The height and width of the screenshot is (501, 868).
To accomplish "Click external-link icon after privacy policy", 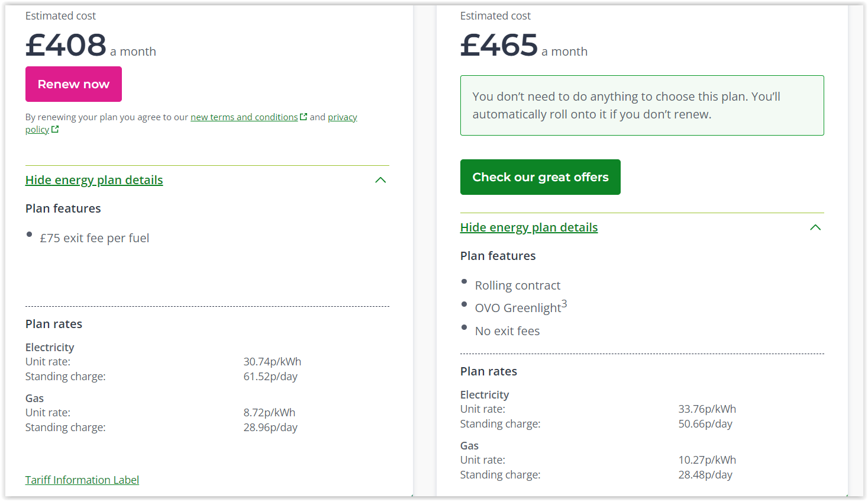I will [55, 129].
